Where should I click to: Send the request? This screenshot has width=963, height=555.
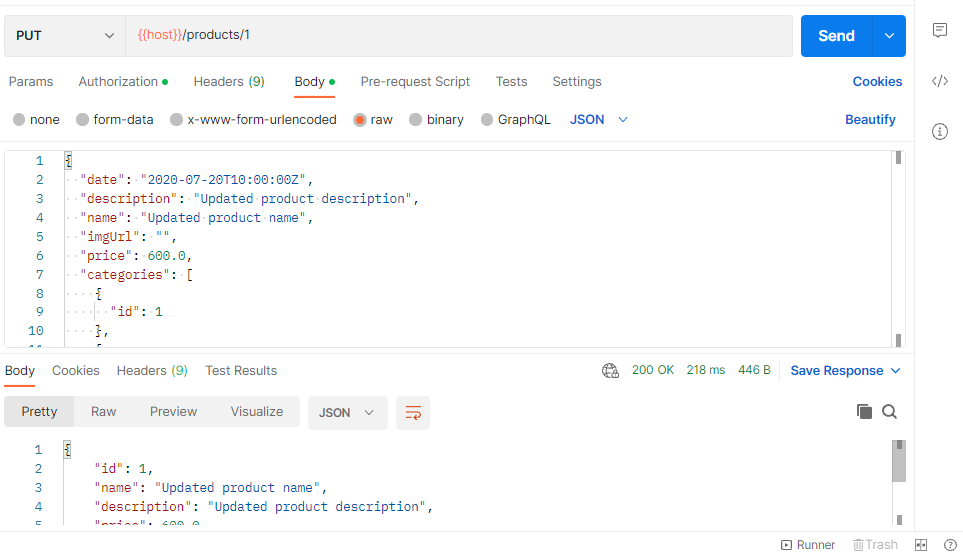click(x=836, y=36)
